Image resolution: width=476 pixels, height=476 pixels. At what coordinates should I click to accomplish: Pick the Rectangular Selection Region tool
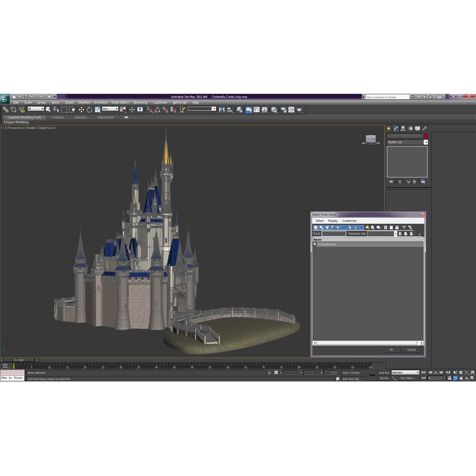[x=64, y=110]
